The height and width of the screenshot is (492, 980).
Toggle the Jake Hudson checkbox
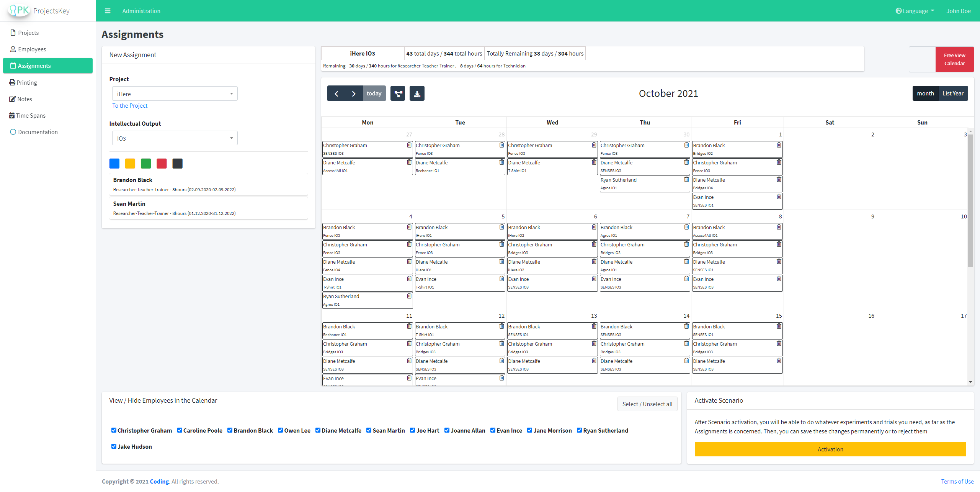(114, 446)
